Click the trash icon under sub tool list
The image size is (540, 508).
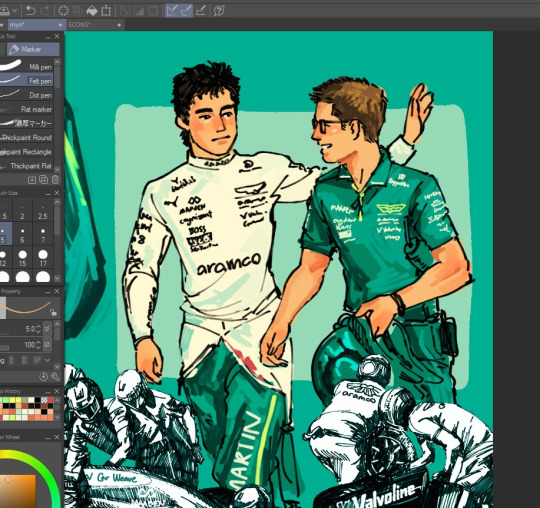55,179
